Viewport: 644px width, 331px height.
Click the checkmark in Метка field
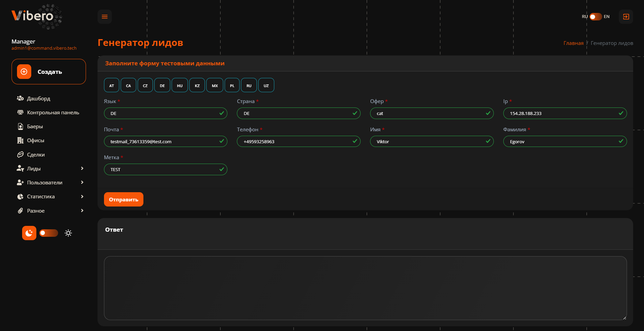coord(222,169)
